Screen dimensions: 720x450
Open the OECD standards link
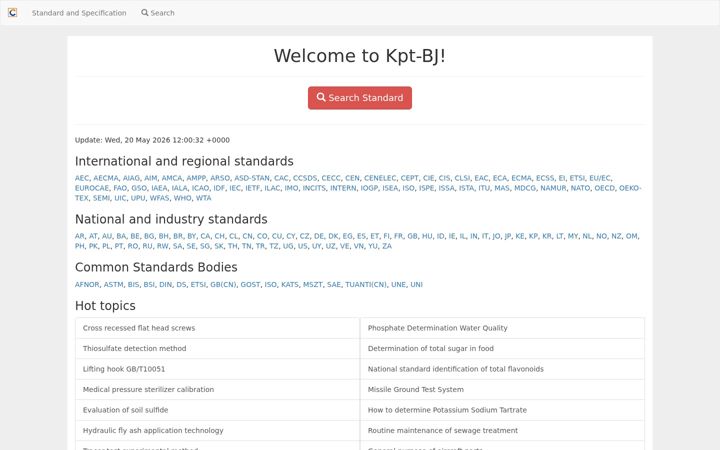pyautogui.click(x=604, y=188)
